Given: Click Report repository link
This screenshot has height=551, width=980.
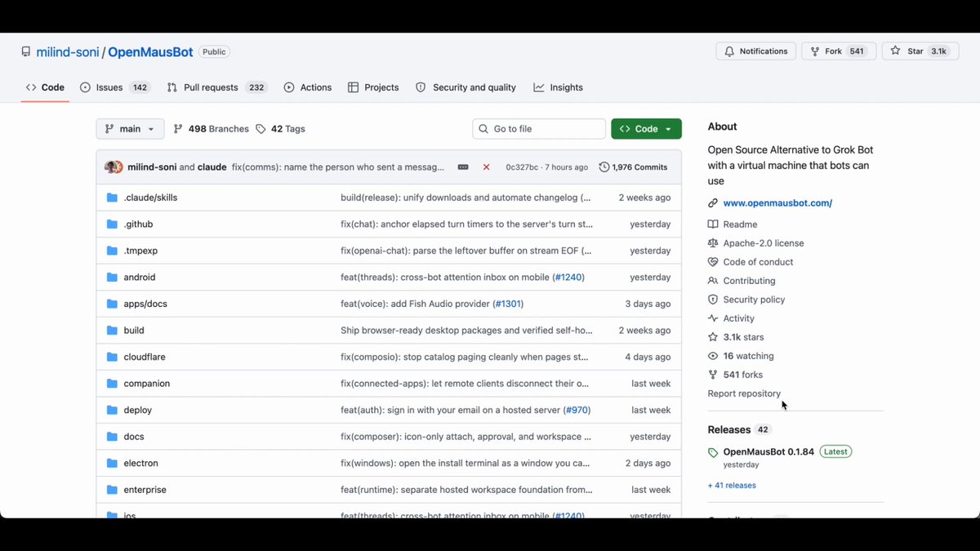Looking at the screenshot, I should pyautogui.click(x=744, y=393).
